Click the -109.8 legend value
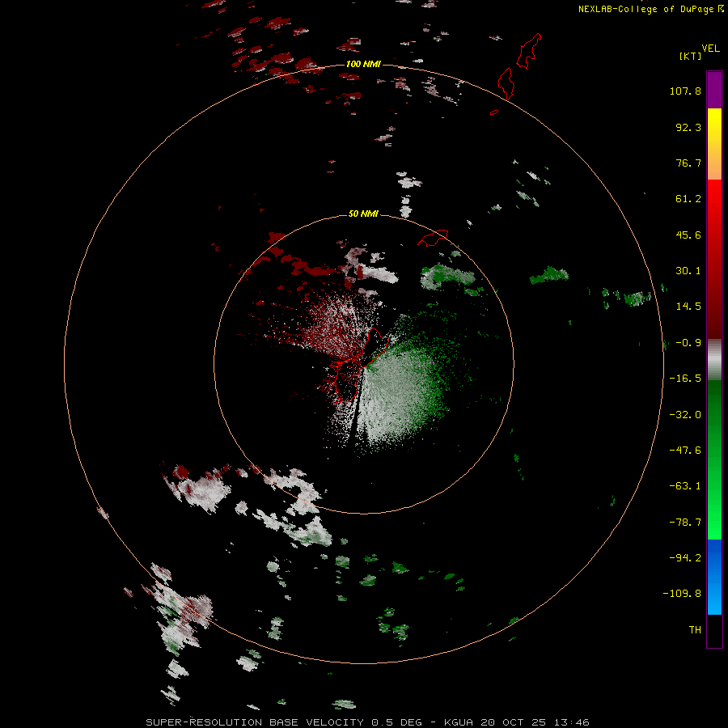The image size is (728, 728). click(682, 594)
